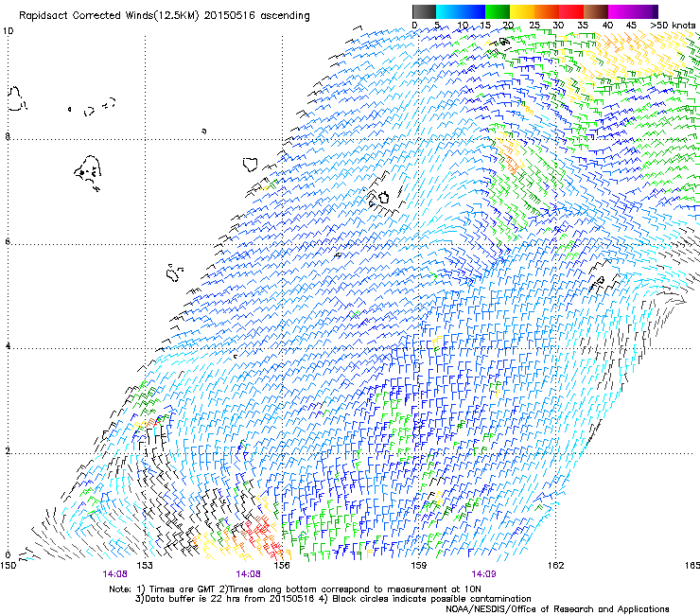Select the magenta 40-45 knots legend swatch
The height and width of the screenshot is (615, 700).
point(621,11)
